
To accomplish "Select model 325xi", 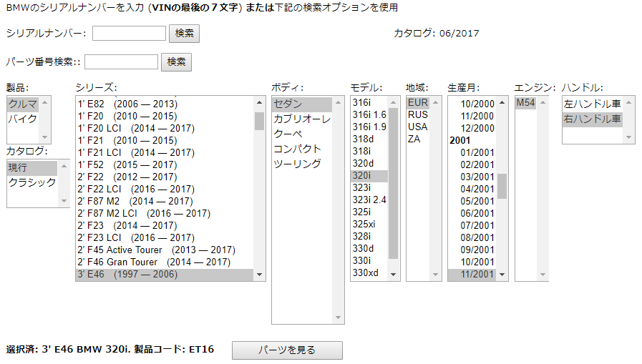I will pyautogui.click(x=369, y=225).
